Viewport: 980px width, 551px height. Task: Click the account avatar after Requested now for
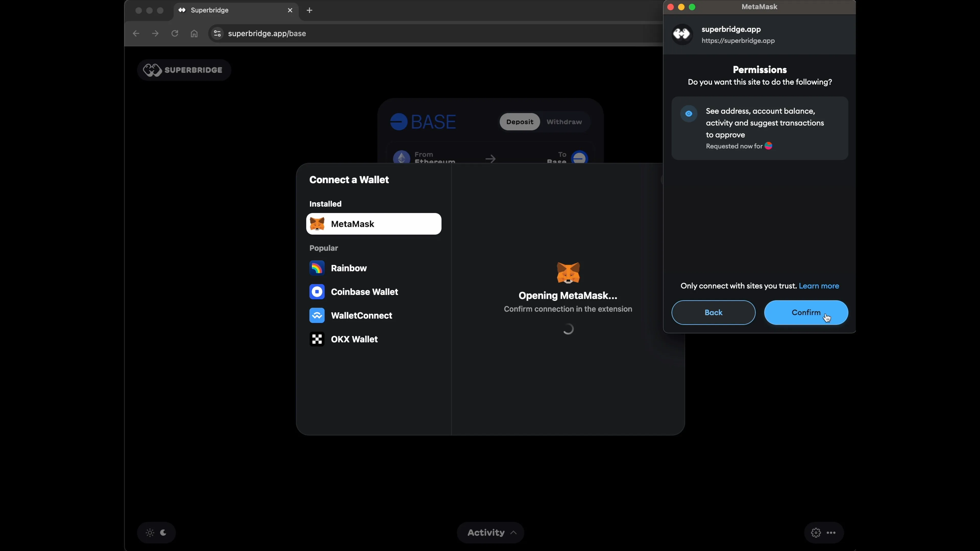tap(768, 146)
